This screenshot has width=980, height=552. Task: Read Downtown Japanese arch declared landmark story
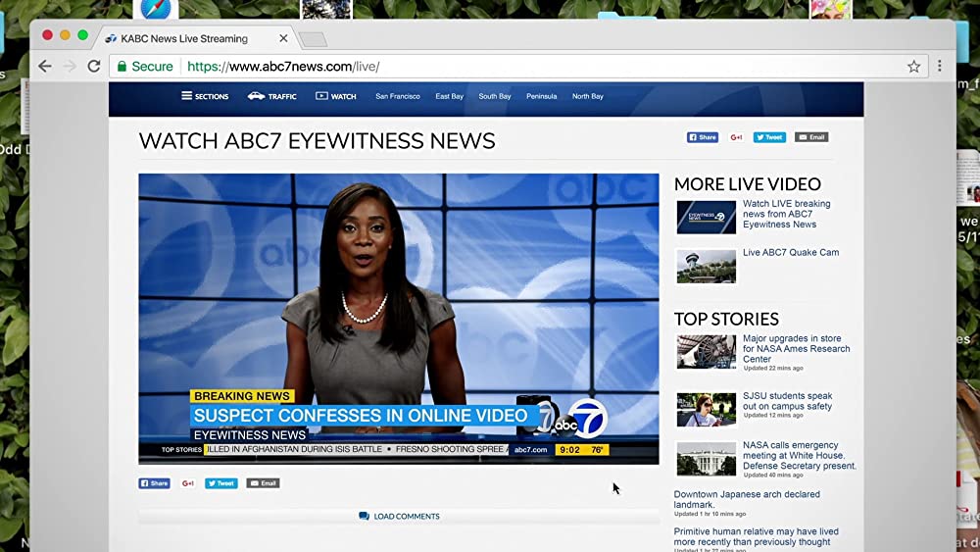(747, 499)
